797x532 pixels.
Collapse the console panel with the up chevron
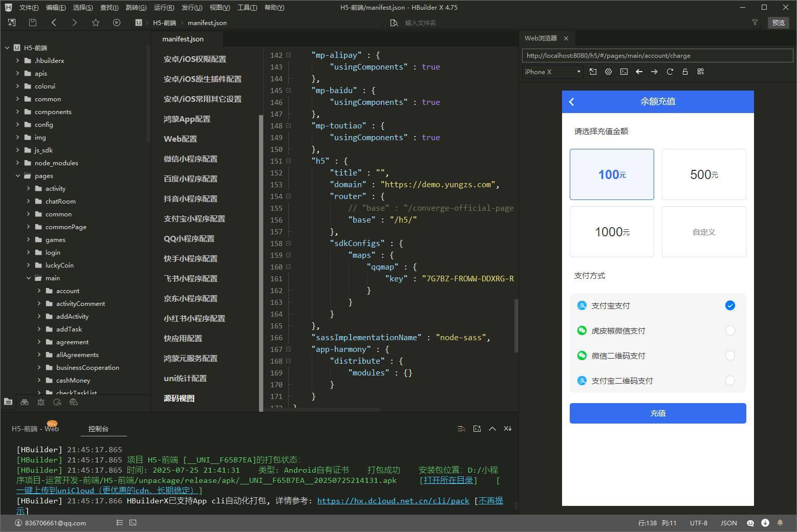[492, 429]
